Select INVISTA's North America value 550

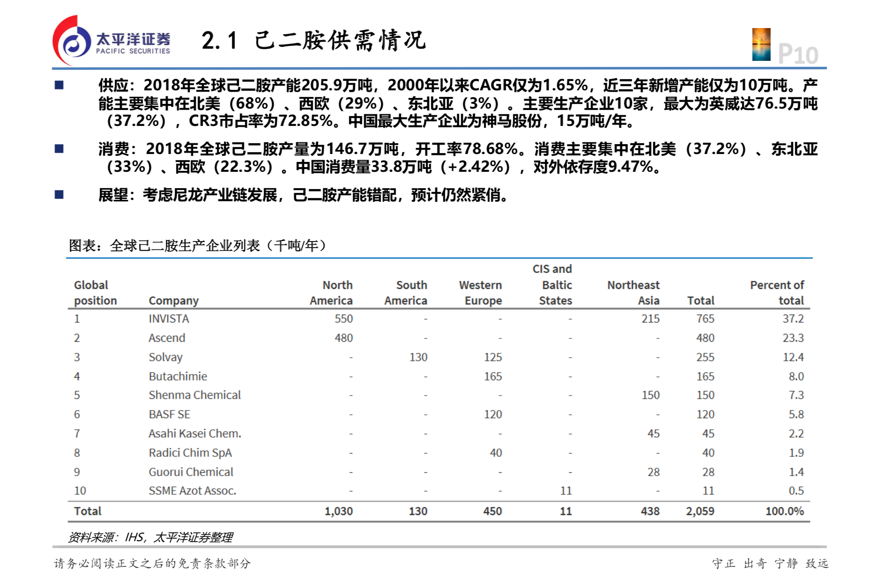coord(344,319)
